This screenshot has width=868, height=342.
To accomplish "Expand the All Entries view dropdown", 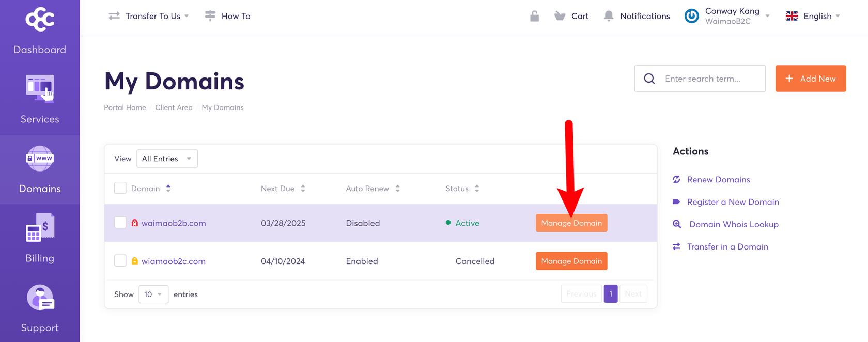I will coord(167,159).
